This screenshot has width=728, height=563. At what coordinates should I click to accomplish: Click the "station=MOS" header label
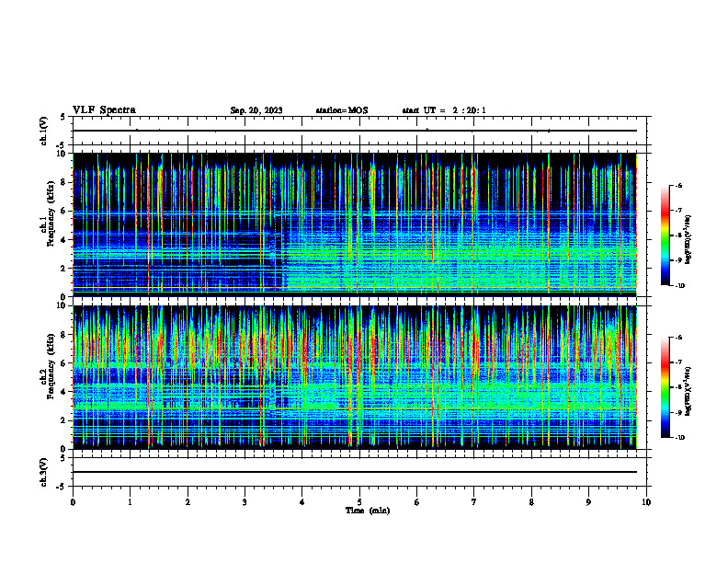342,110
